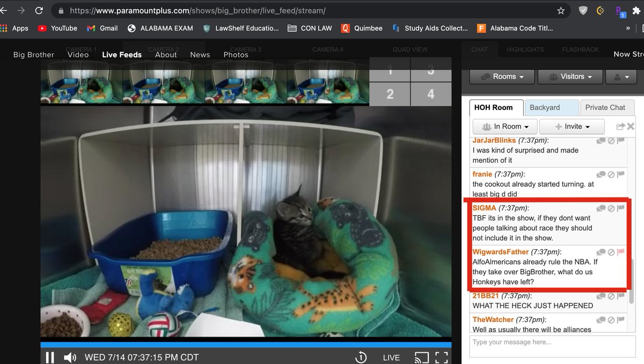This screenshot has width=644, height=364.
Task: Go to the Big Brother show page link
Action: [x=34, y=55]
